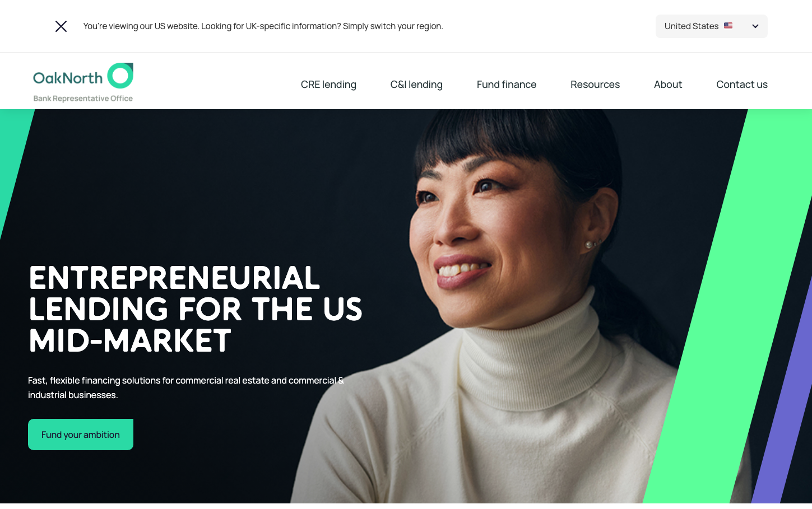
Task: Open the Resources navigation item
Action: tap(595, 85)
